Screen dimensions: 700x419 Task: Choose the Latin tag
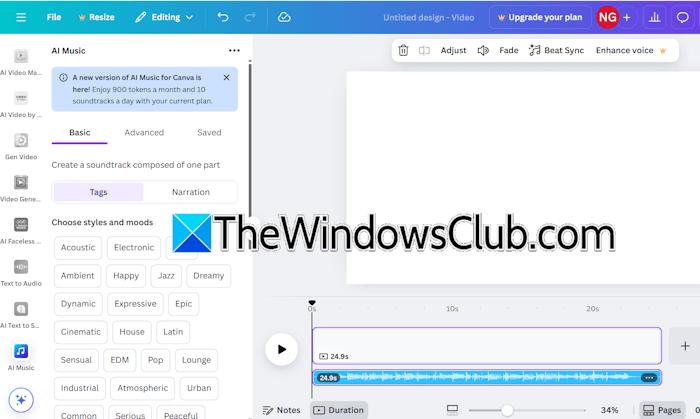tap(173, 332)
